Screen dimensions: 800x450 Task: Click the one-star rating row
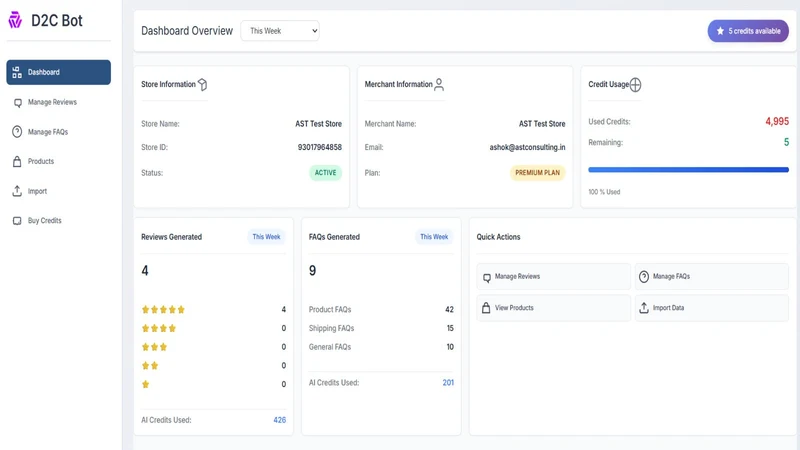tap(213, 384)
